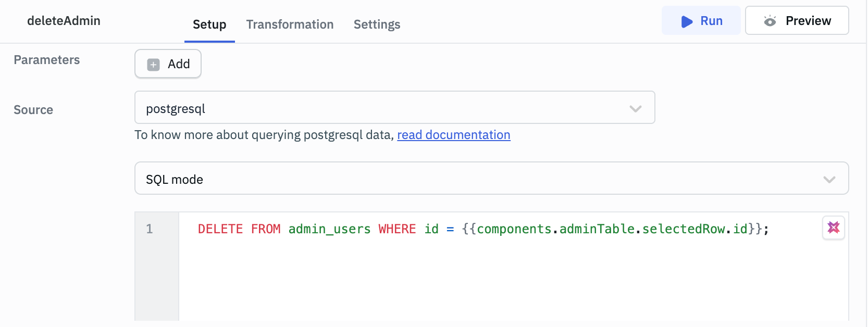The width and height of the screenshot is (868, 327).
Task: Click the deleteAdmin query name
Action: click(64, 21)
